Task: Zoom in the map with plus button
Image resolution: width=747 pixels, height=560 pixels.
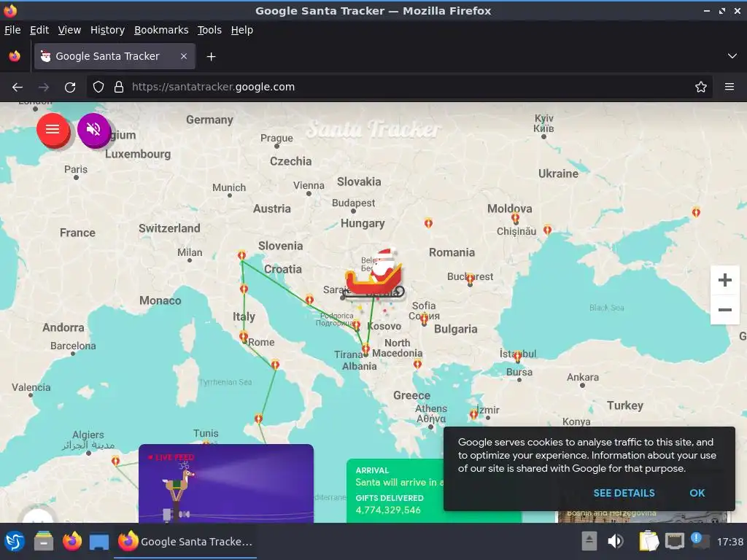Action: [x=724, y=280]
